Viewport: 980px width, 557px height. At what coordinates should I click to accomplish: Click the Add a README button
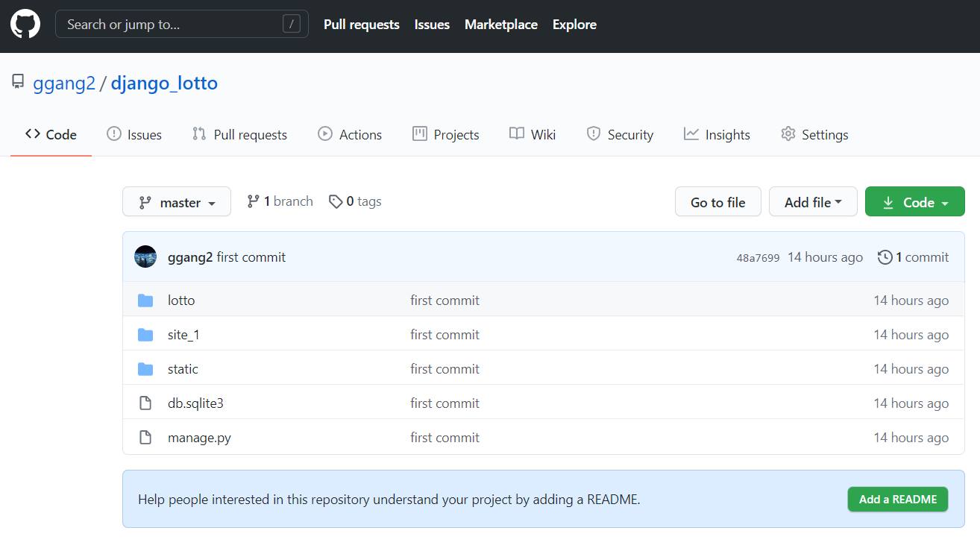tap(898, 500)
